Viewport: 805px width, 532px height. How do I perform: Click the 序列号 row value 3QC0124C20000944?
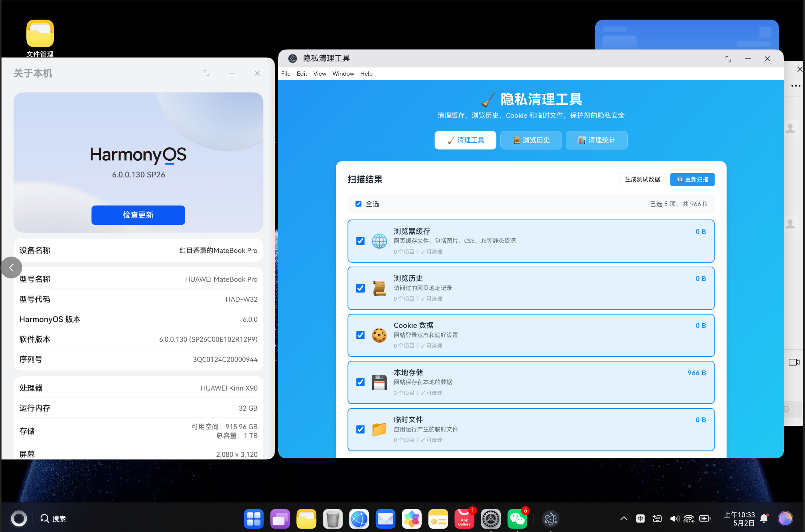pyautogui.click(x=225, y=359)
